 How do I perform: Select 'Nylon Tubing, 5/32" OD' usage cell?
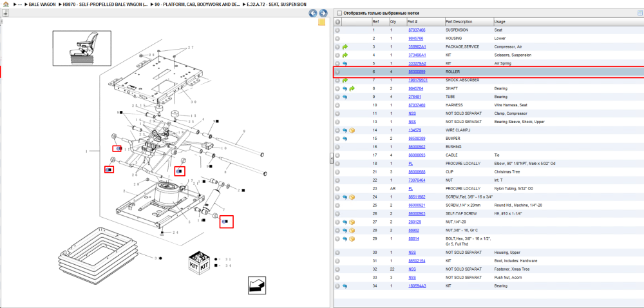514,189
